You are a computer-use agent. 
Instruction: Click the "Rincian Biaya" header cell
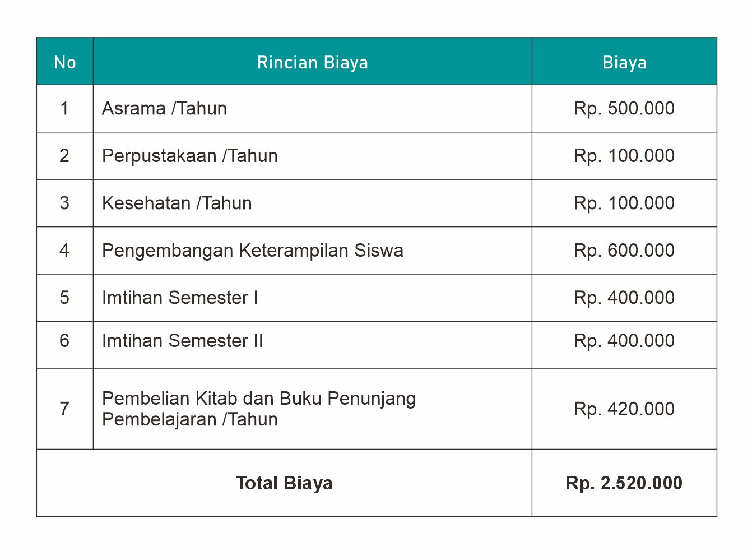click(x=312, y=62)
